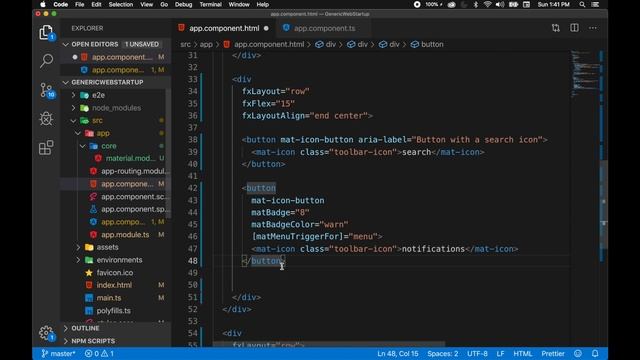
Task: Place cursor on line 44 matBadge attribute
Action: [280, 212]
